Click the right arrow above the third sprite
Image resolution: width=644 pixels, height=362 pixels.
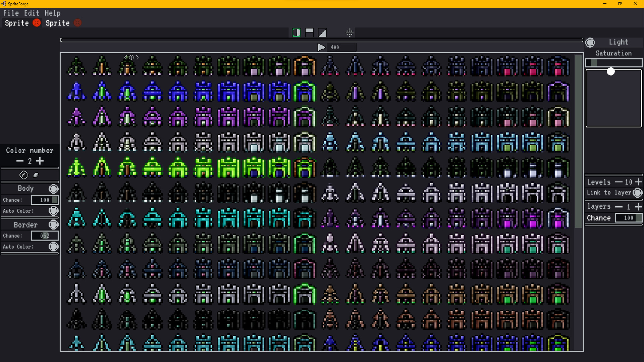137,57
